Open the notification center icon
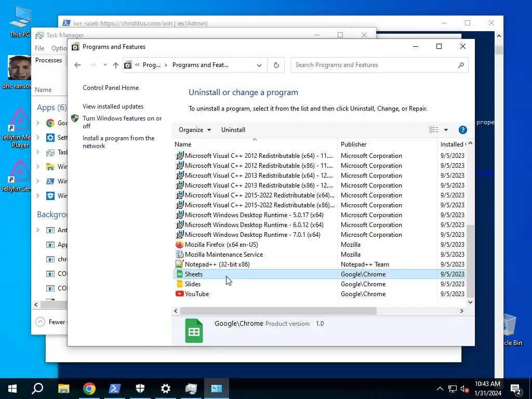 (516, 389)
